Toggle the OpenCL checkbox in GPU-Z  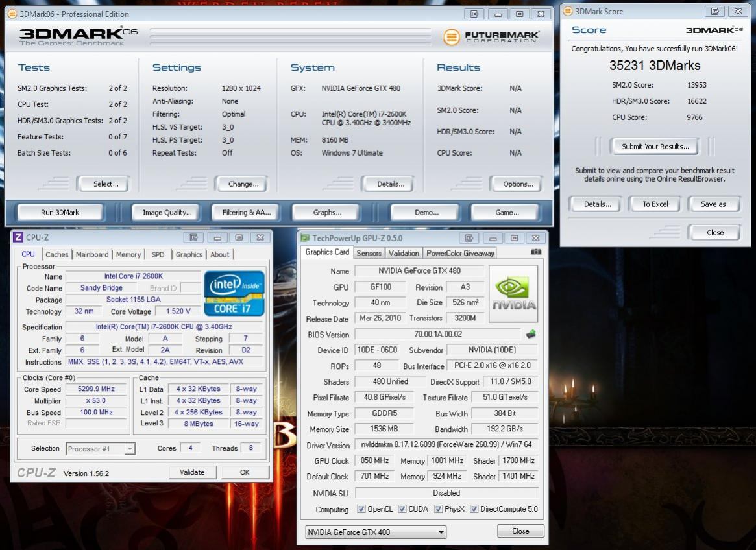(361, 509)
